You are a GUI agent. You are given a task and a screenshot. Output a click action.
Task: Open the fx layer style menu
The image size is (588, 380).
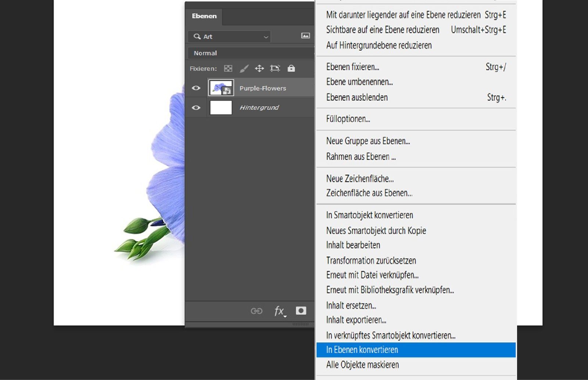[280, 311]
